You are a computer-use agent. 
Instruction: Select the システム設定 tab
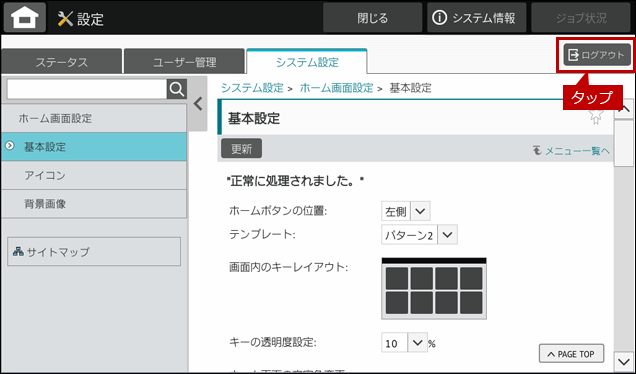pos(307,62)
